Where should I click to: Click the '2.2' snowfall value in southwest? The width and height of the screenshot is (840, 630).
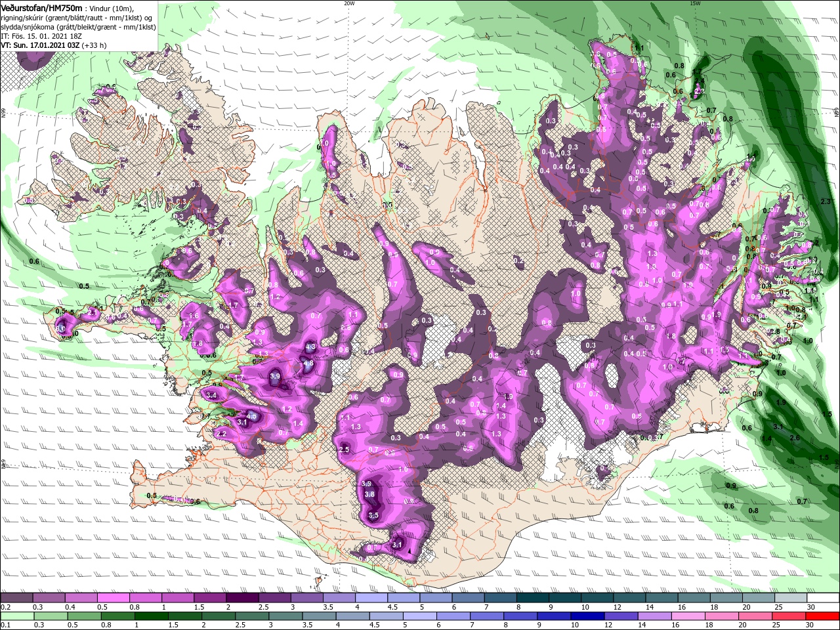coord(221,434)
